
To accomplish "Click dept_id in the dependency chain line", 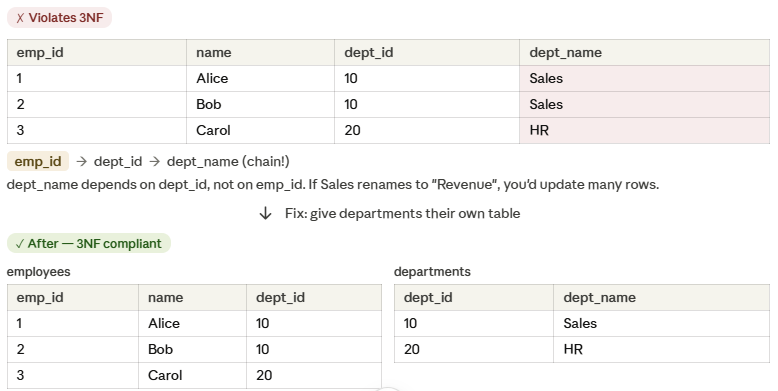I will coord(118,162).
